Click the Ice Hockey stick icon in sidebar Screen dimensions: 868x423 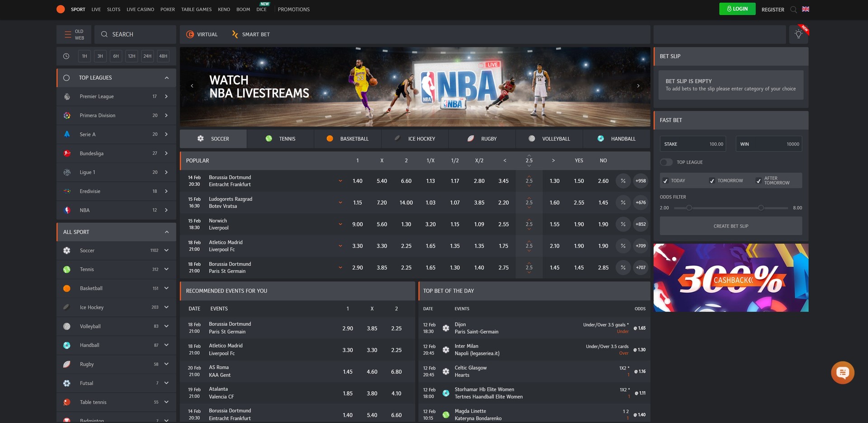(67, 307)
